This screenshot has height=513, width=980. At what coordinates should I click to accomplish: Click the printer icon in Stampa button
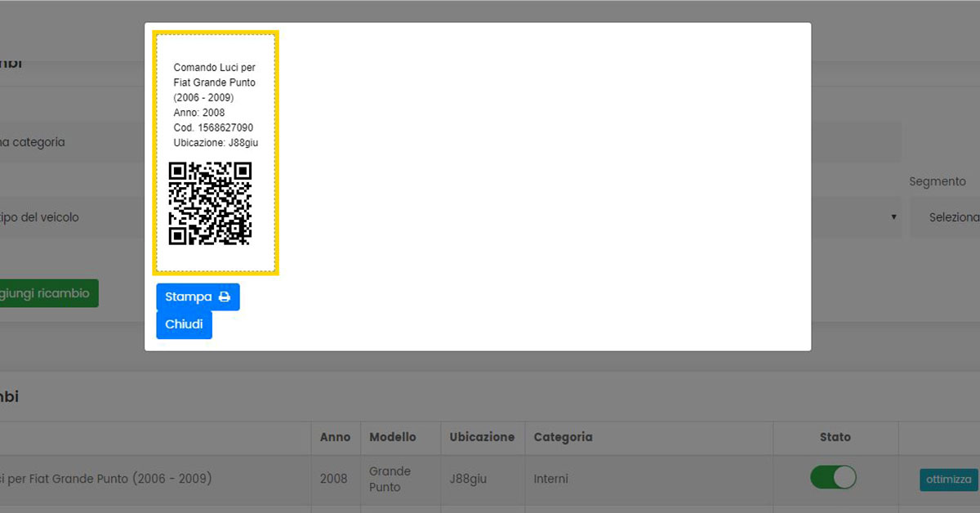[225, 297]
